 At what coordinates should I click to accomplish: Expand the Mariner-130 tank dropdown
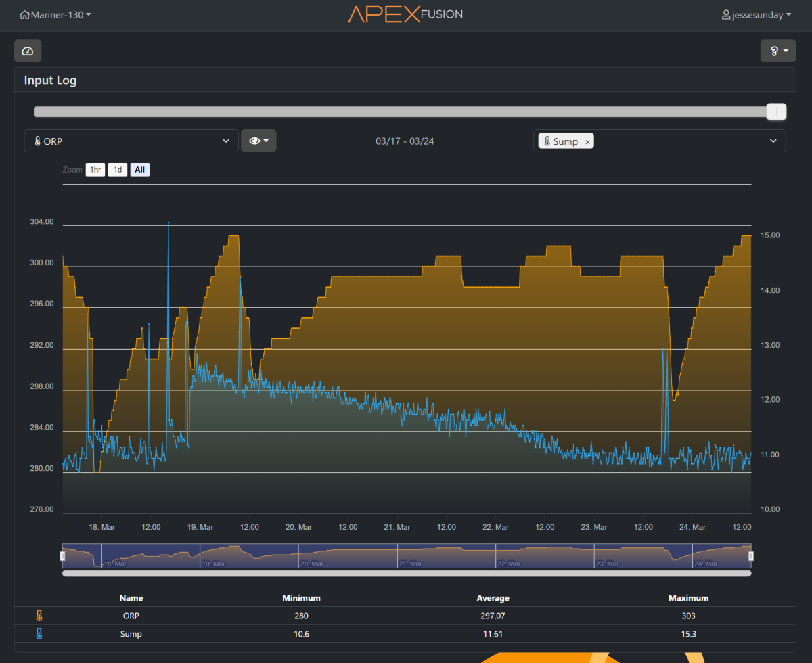[x=55, y=14]
